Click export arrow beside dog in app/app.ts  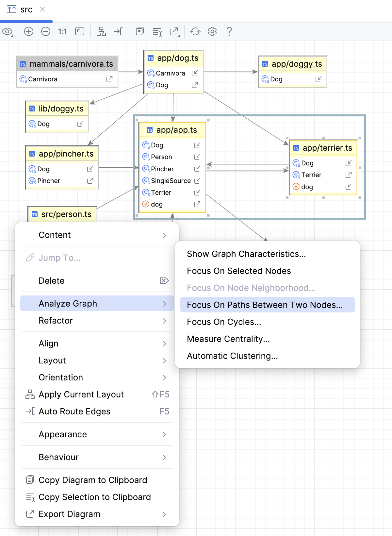click(x=197, y=204)
